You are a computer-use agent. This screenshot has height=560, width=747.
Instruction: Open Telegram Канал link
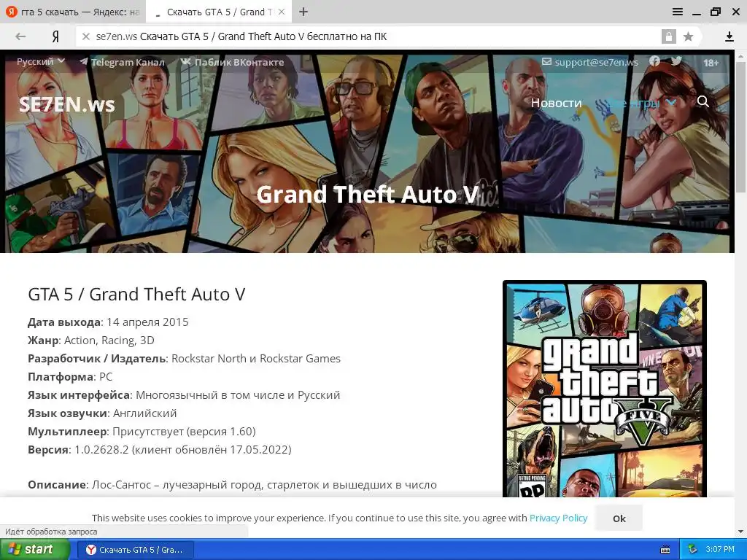coord(122,62)
